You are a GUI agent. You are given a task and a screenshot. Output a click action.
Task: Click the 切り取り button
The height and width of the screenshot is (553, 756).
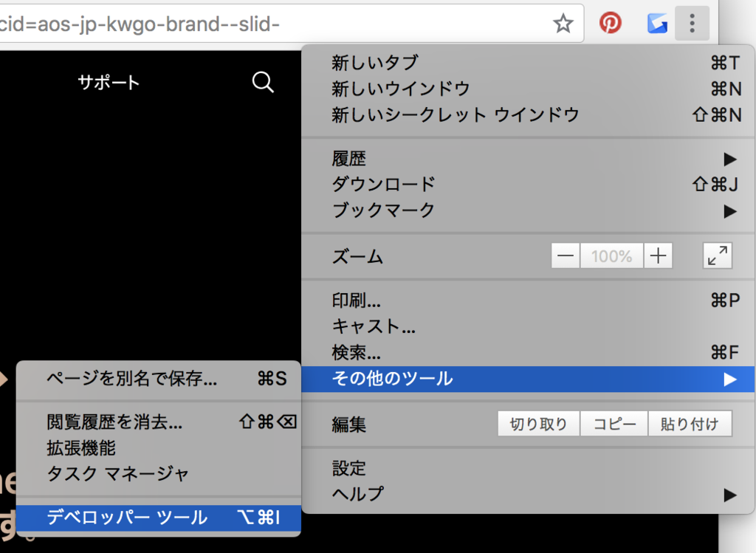point(538,424)
